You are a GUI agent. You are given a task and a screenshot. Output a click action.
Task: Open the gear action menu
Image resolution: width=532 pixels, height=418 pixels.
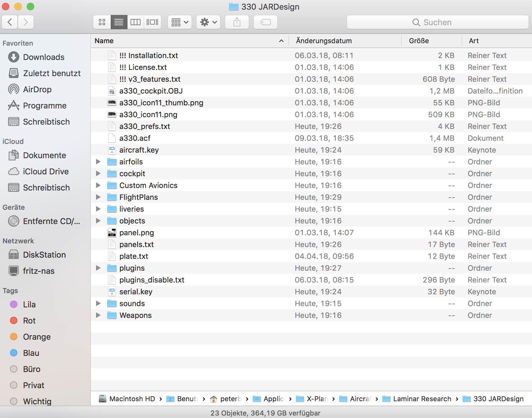(208, 22)
